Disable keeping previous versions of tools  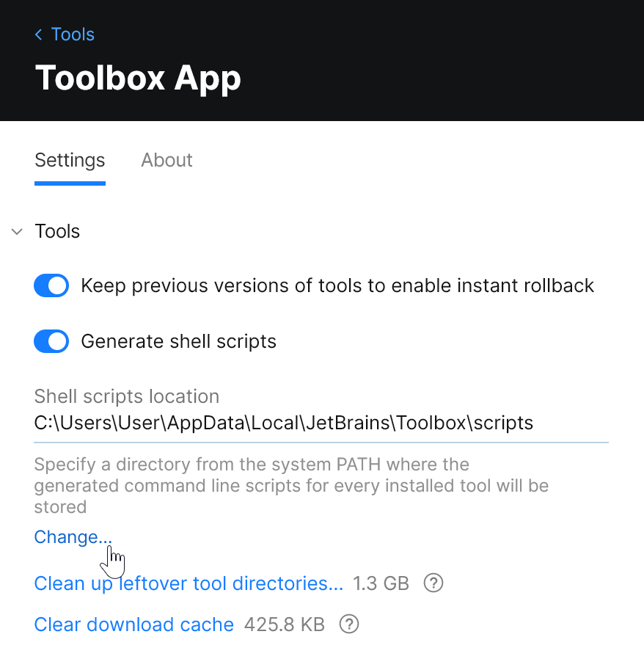[x=51, y=285]
